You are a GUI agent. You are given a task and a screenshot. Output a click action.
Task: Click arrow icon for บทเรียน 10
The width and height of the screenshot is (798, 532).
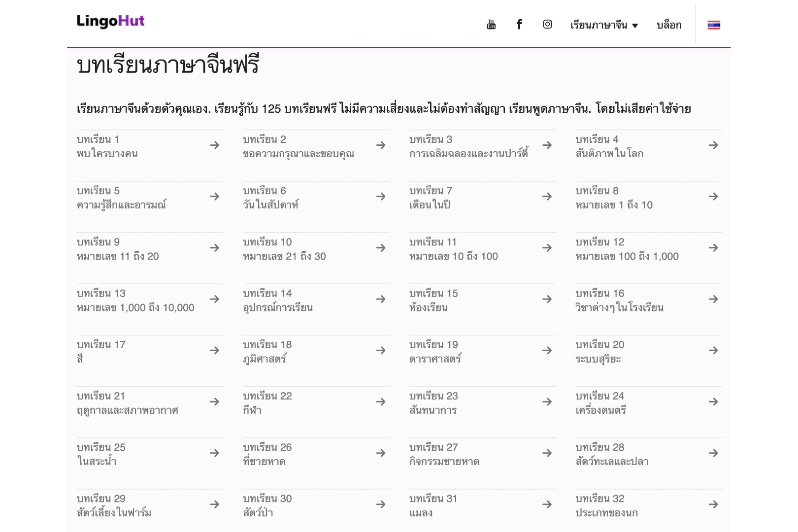(381, 248)
